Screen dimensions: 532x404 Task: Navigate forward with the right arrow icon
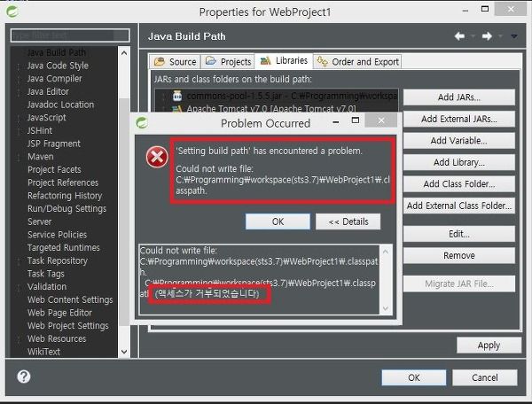click(487, 36)
